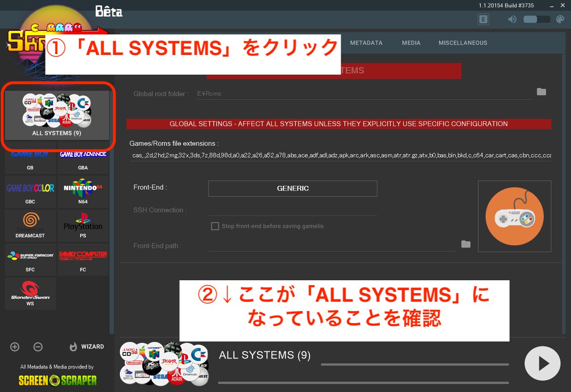Adjust the volume slider

coord(537,19)
